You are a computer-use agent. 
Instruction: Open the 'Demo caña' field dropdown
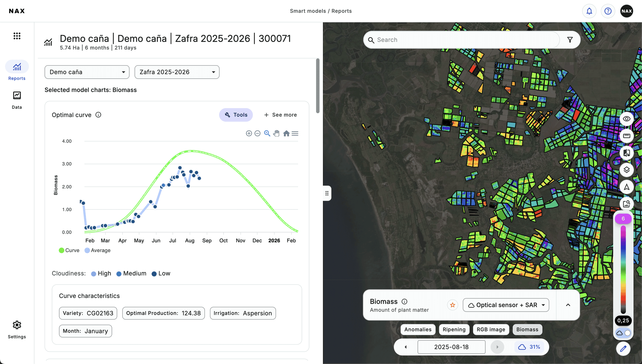[x=87, y=72]
